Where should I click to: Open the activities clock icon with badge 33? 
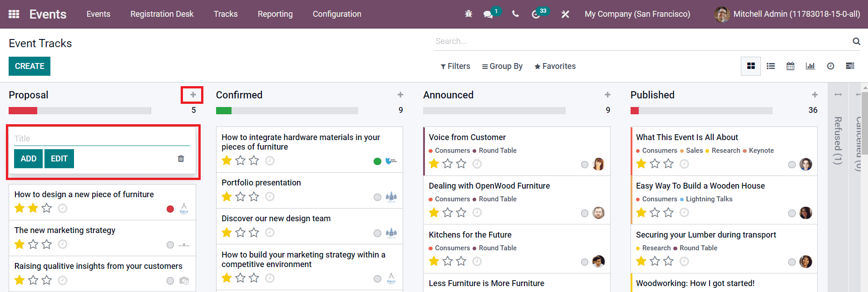coord(536,15)
